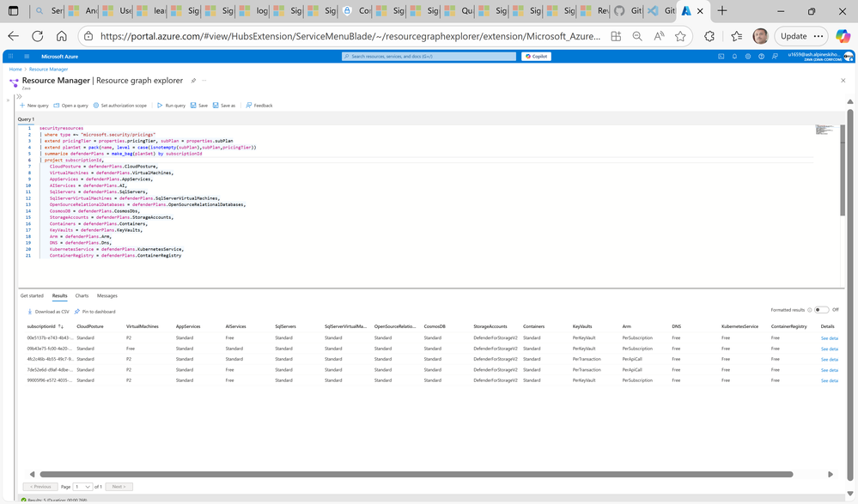
Task: Open Azure notifications bell
Action: click(734, 57)
